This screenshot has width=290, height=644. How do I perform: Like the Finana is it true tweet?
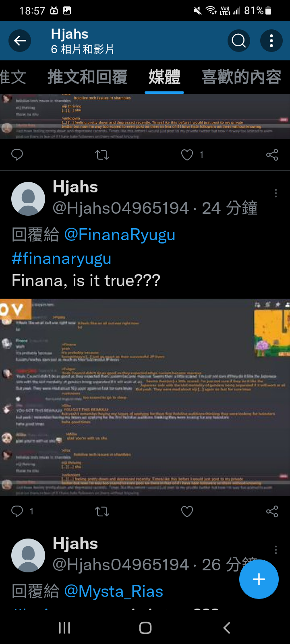[x=187, y=511]
